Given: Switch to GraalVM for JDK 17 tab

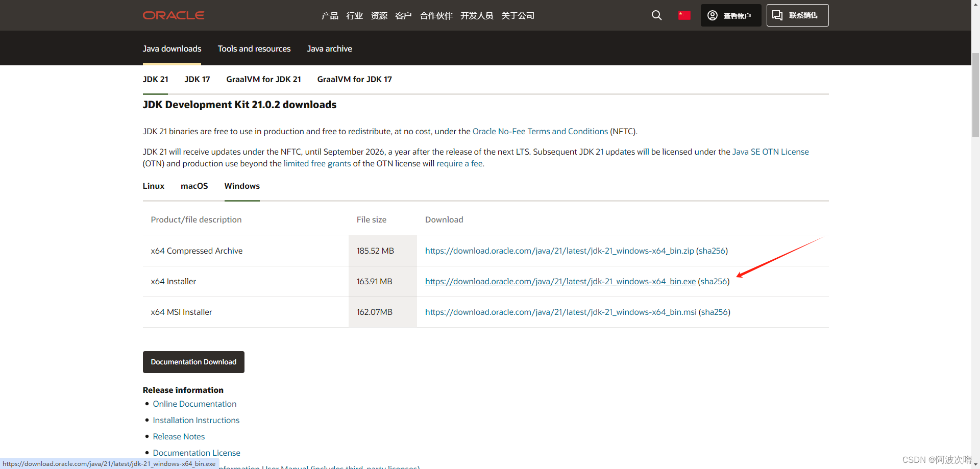Looking at the screenshot, I should 354,79.
